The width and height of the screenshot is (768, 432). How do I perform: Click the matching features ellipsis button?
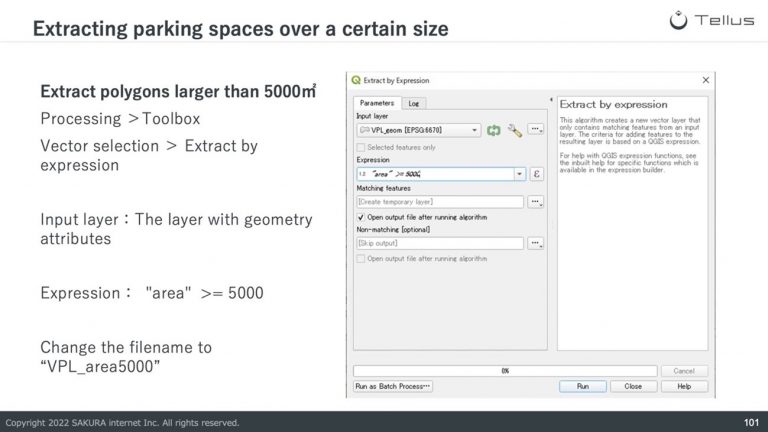pos(536,202)
